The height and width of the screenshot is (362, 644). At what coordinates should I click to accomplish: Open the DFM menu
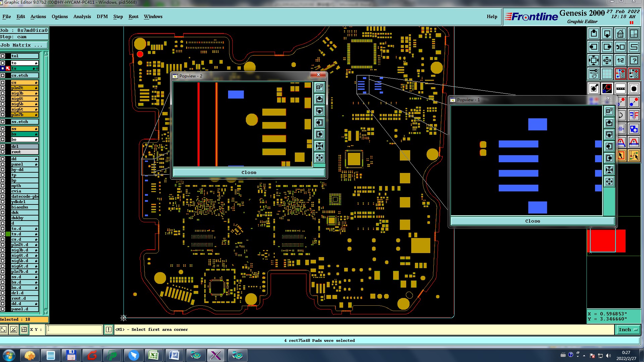pos(102,16)
